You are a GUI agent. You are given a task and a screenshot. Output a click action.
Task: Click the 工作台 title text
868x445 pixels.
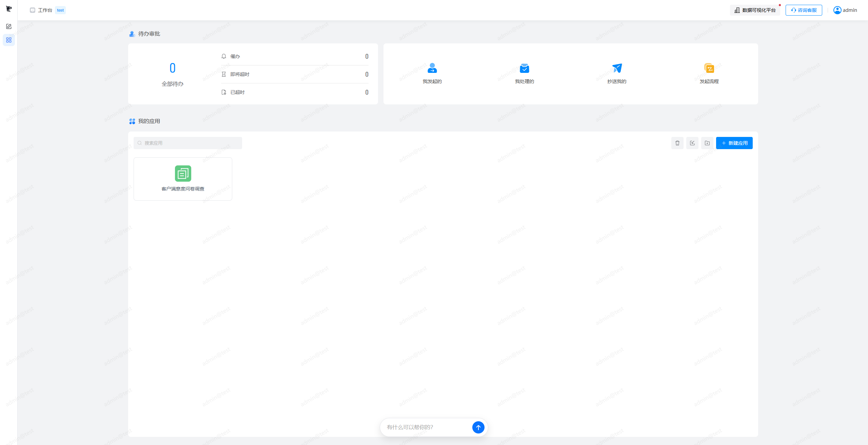[x=45, y=10]
